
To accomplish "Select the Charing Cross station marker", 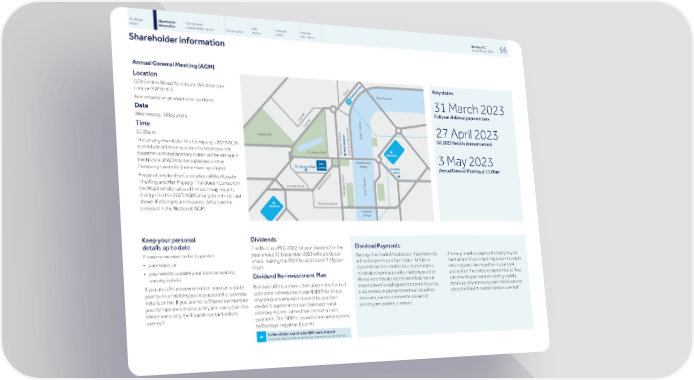I will (x=349, y=102).
